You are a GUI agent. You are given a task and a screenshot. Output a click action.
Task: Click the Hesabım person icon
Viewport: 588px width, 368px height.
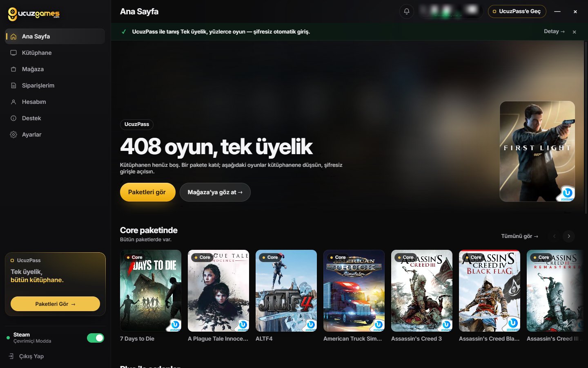(13, 102)
